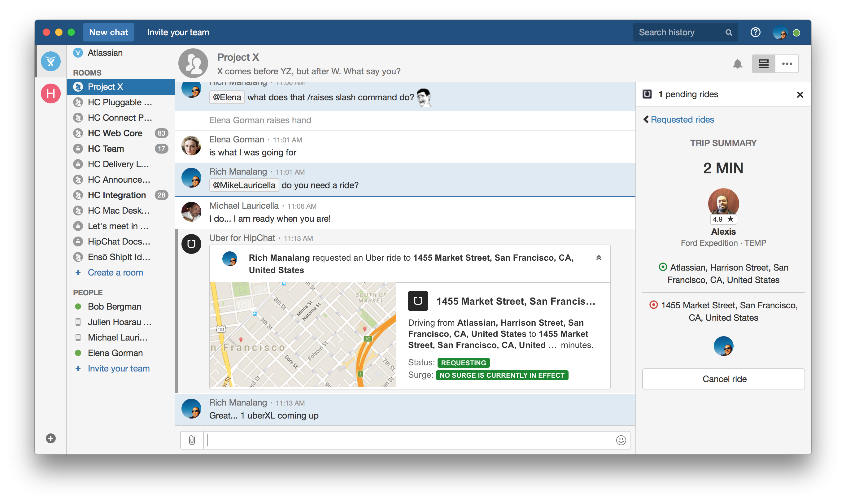Click the Project X room avatar in the header

tap(193, 63)
